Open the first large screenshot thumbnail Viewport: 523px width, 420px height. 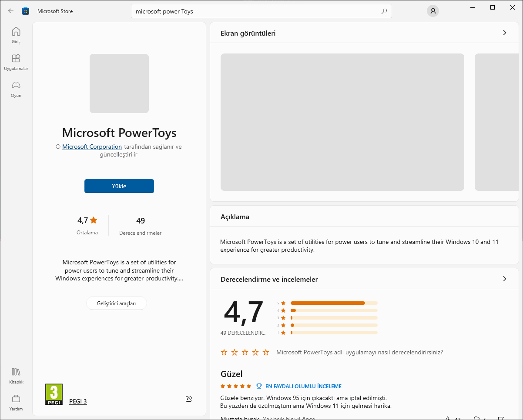(342, 122)
